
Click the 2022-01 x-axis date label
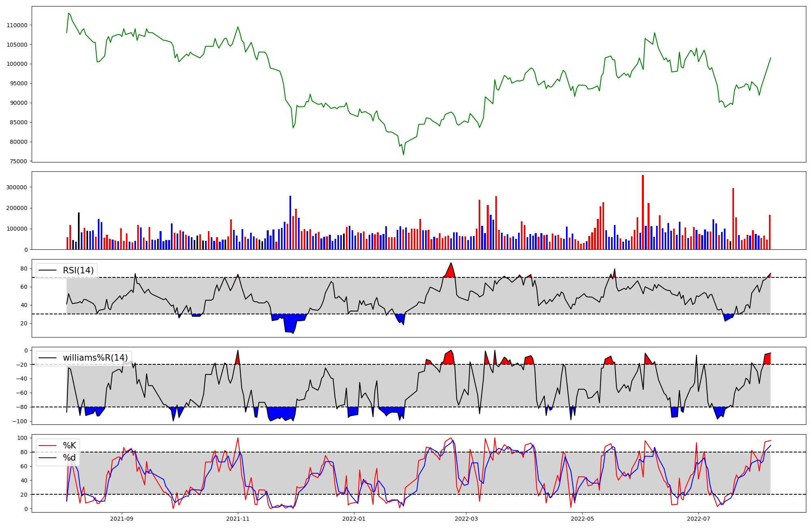pyautogui.click(x=354, y=519)
